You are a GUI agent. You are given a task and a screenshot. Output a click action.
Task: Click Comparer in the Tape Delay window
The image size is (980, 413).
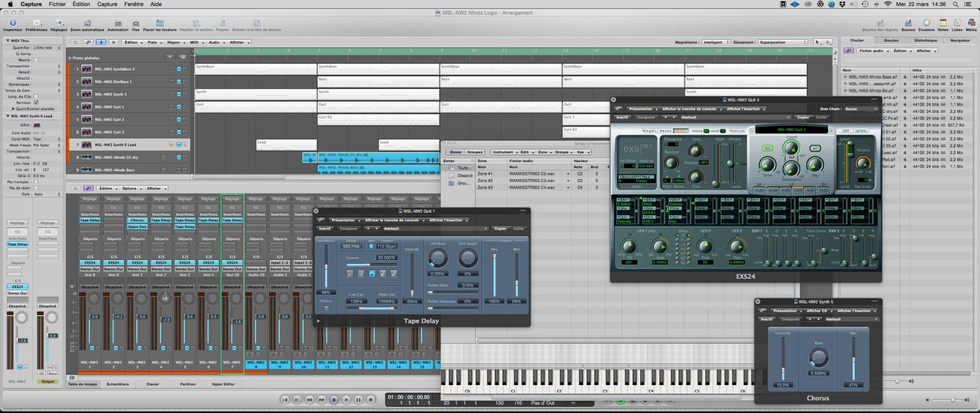coord(349,228)
